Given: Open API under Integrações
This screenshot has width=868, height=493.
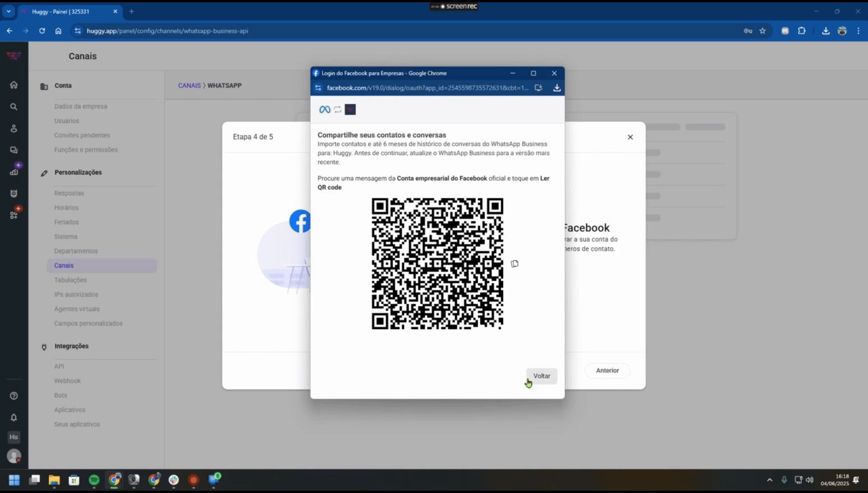Looking at the screenshot, I should tap(59, 366).
